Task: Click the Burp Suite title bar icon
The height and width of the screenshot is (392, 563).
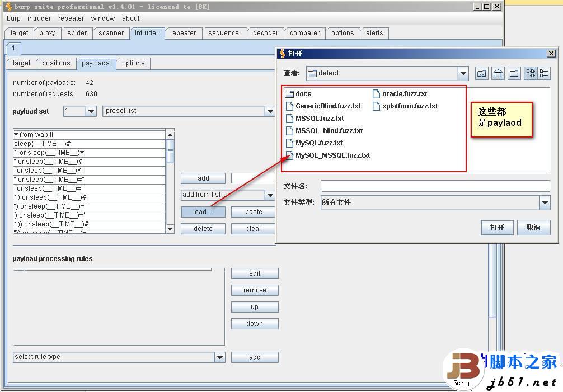Action: click(x=8, y=7)
